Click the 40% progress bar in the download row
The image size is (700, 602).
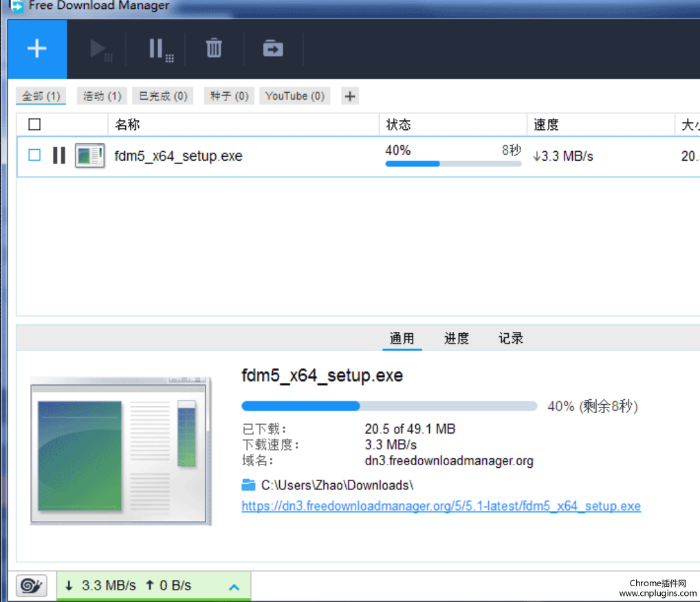[453, 164]
